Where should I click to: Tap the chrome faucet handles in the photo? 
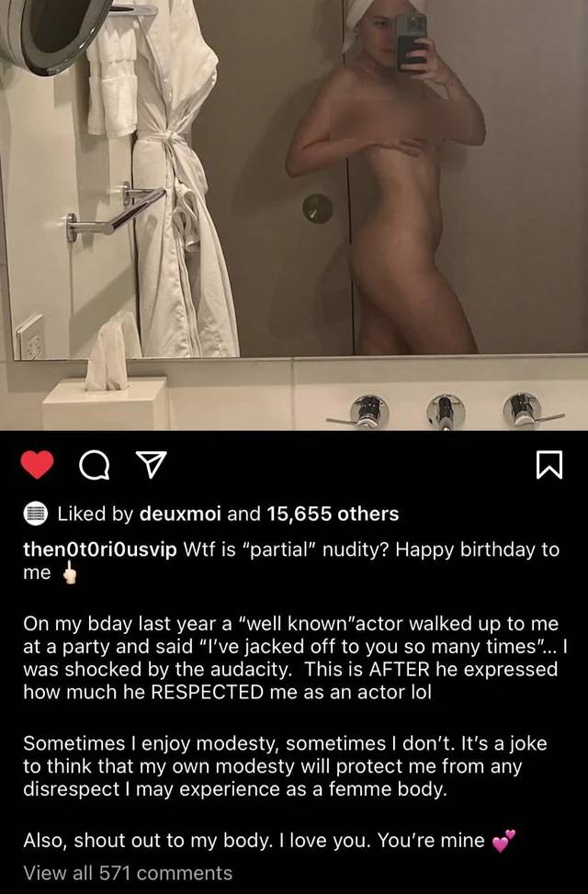coord(446,412)
